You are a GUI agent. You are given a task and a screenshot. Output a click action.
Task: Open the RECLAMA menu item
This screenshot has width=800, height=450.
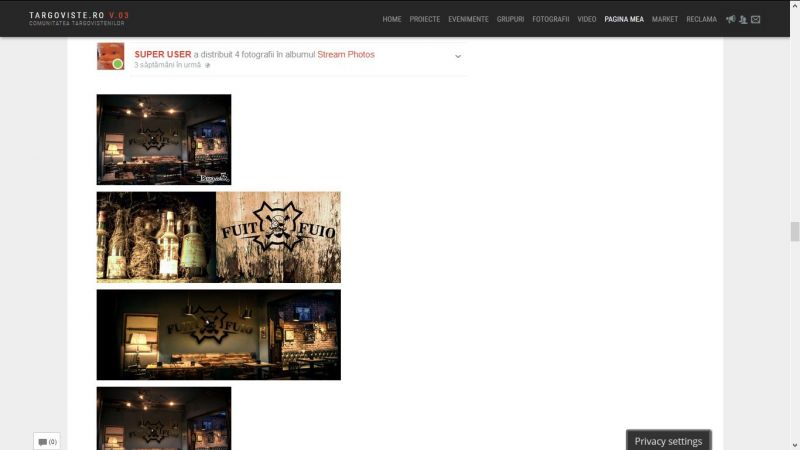click(x=701, y=19)
